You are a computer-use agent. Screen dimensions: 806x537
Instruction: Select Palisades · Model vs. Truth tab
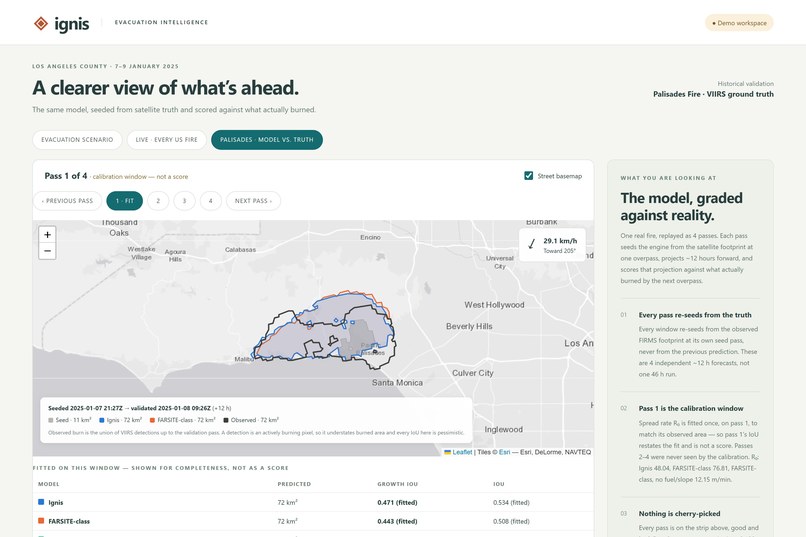pos(267,140)
